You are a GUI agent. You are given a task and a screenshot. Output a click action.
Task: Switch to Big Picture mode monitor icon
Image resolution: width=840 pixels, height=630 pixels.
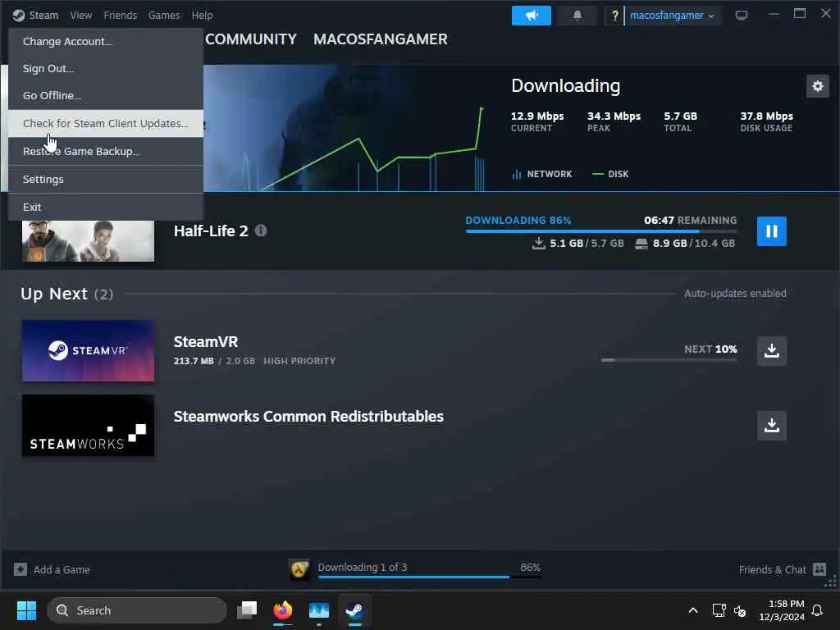click(x=742, y=16)
